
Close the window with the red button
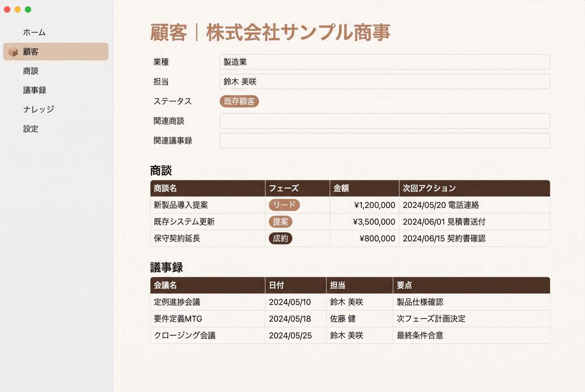(x=7, y=9)
